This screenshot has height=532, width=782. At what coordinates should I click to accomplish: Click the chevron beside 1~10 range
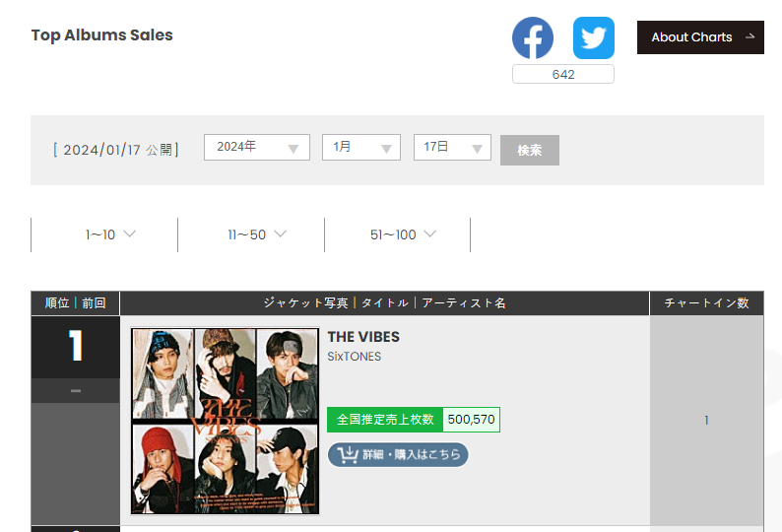(130, 233)
